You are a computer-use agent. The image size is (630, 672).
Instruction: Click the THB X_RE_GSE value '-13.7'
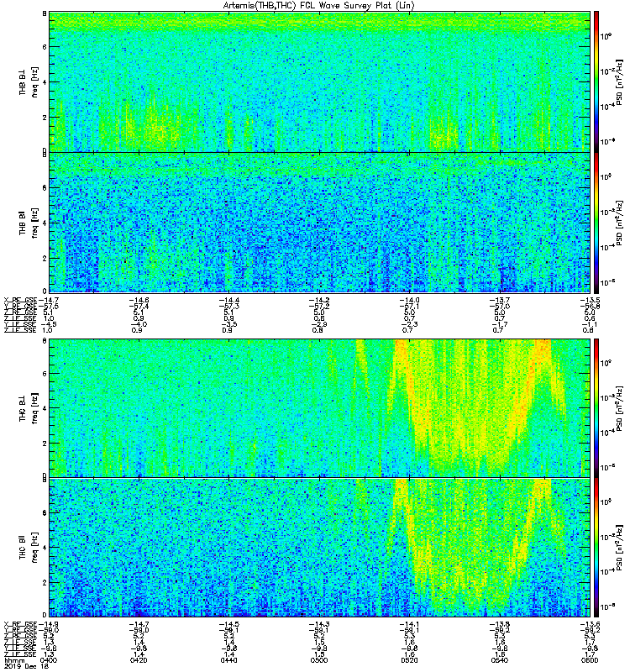(x=500, y=301)
